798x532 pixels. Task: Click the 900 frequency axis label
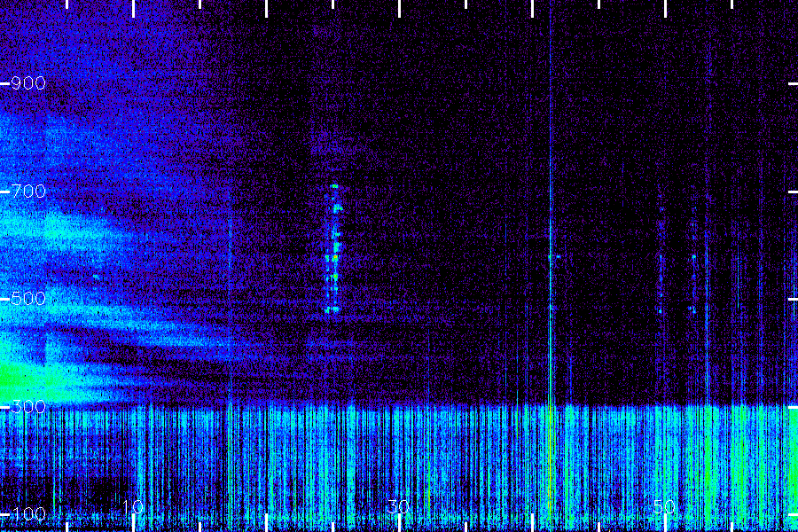(x=28, y=83)
